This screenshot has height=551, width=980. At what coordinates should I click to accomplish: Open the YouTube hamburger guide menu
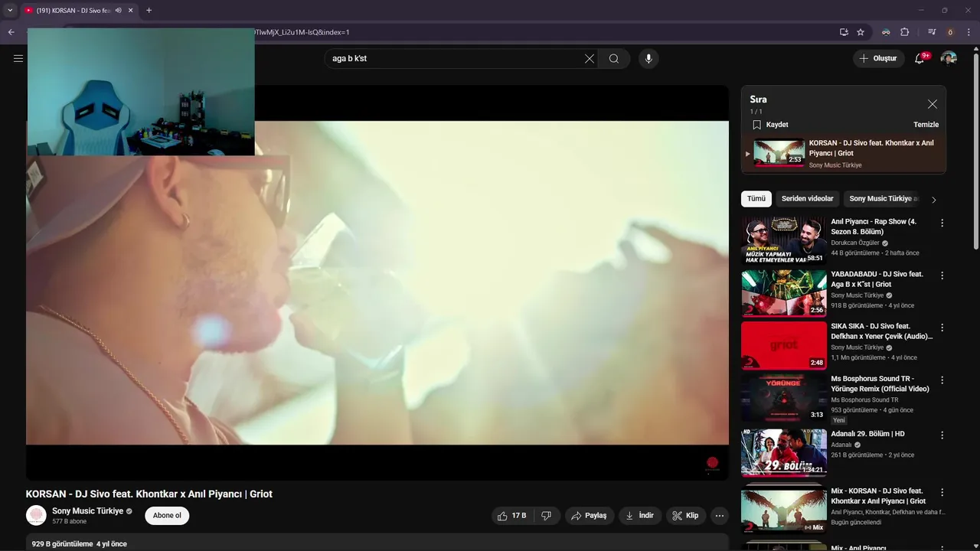[18, 58]
